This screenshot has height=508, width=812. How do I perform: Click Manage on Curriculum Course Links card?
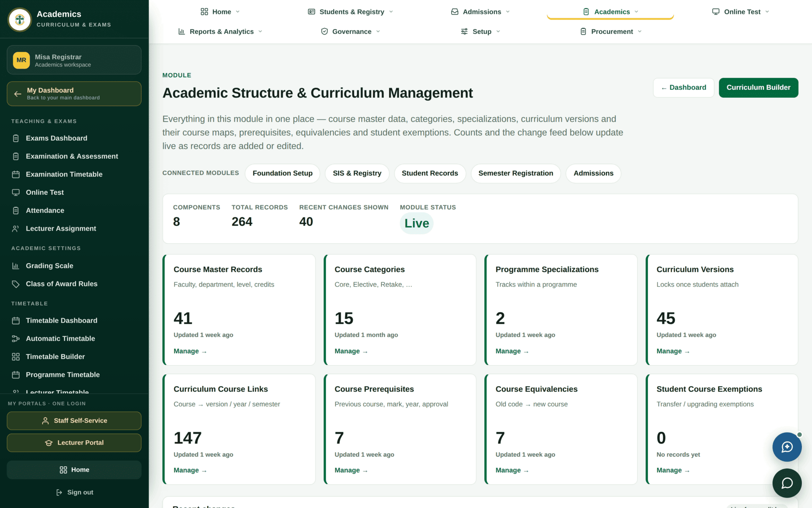click(190, 470)
